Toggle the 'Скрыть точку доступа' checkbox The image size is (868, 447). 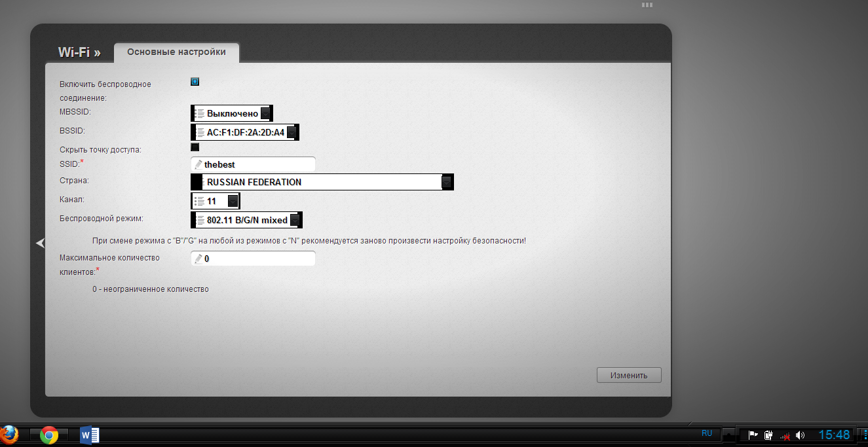point(195,147)
